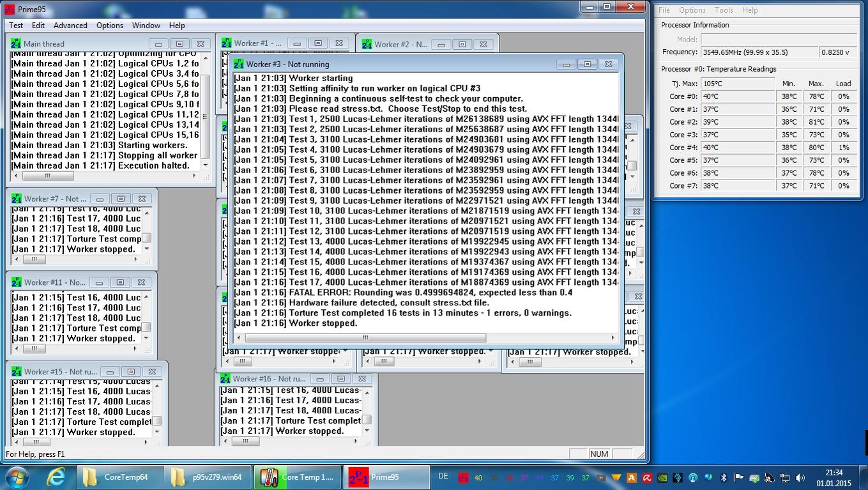868x490 pixels.
Task: Click the 'Worker stopped.' line in Worker #3
Action: point(296,323)
